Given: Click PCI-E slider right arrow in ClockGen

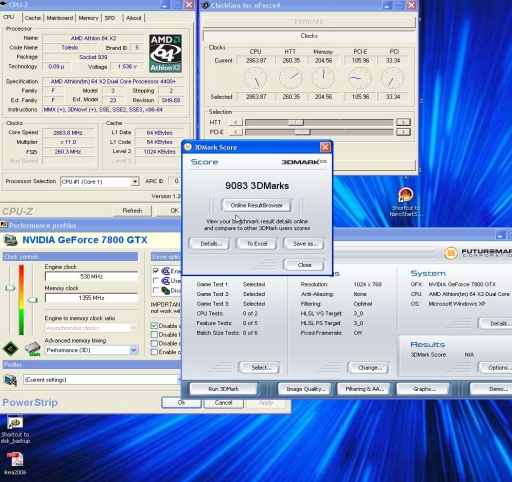Looking at the screenshot, I should pyautogui.click(x=403, y=132).
